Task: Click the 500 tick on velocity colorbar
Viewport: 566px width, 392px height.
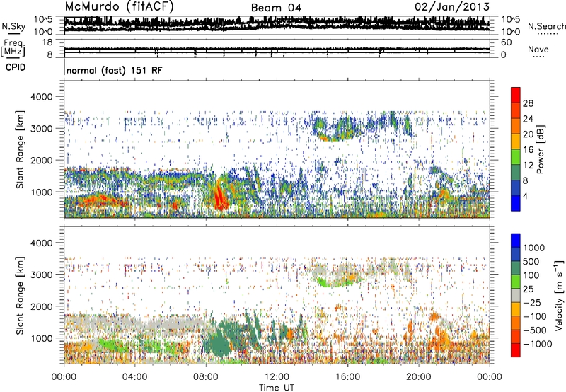Action: point(531,261)
